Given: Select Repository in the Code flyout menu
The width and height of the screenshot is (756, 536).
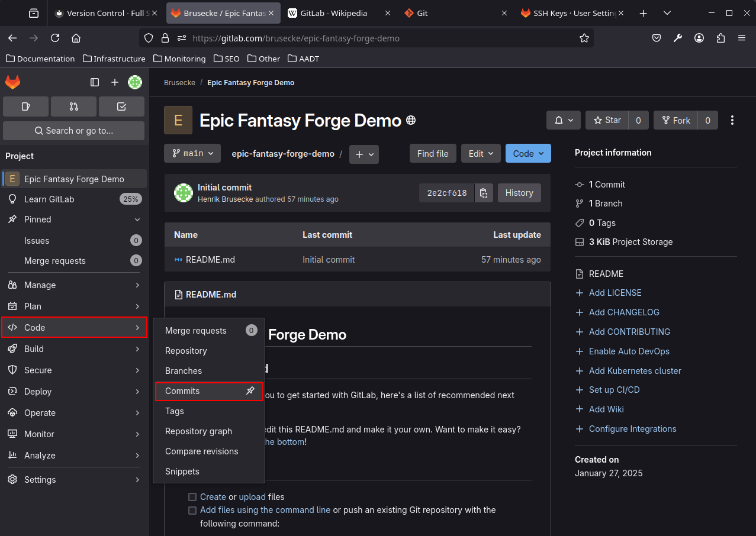Looking at the screenshot, I should click(209, 351).
